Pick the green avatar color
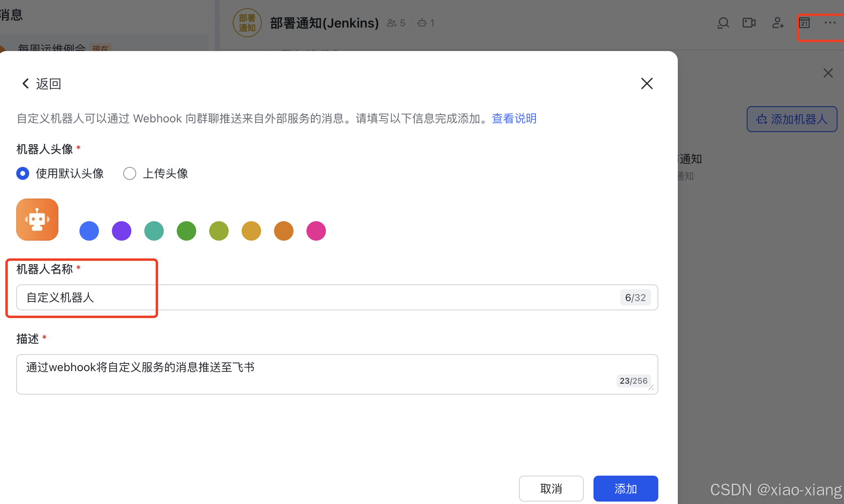844x504 pixels. coord(186,231)
